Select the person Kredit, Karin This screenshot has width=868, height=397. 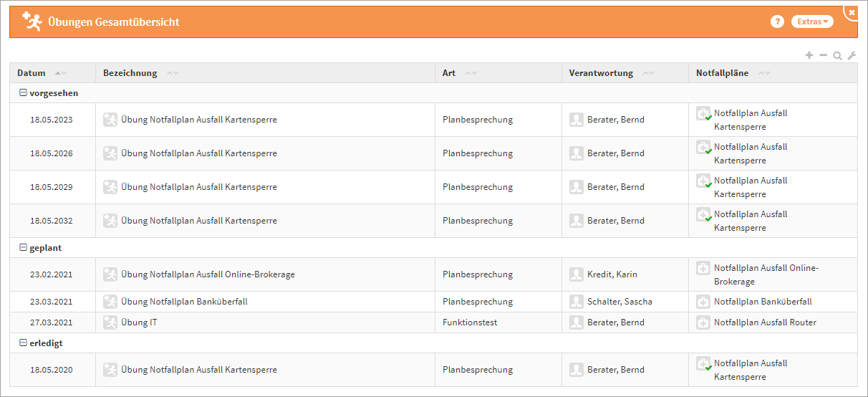tap(612, 274)
